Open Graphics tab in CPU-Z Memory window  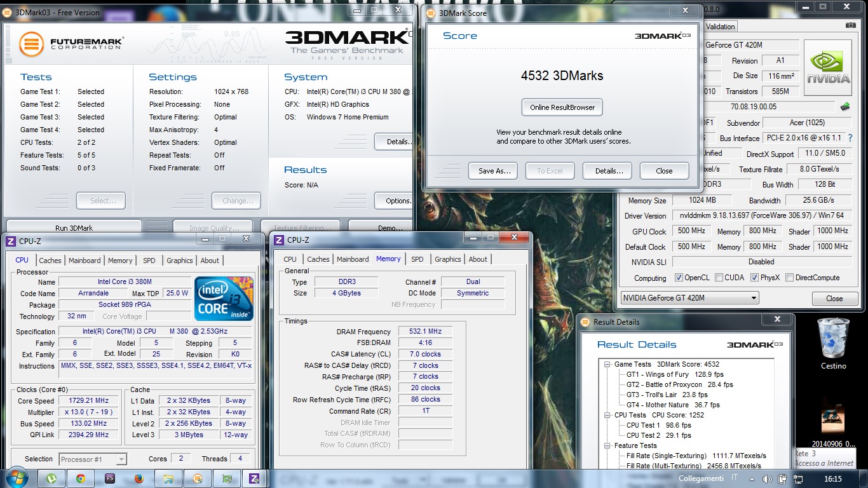448,259
